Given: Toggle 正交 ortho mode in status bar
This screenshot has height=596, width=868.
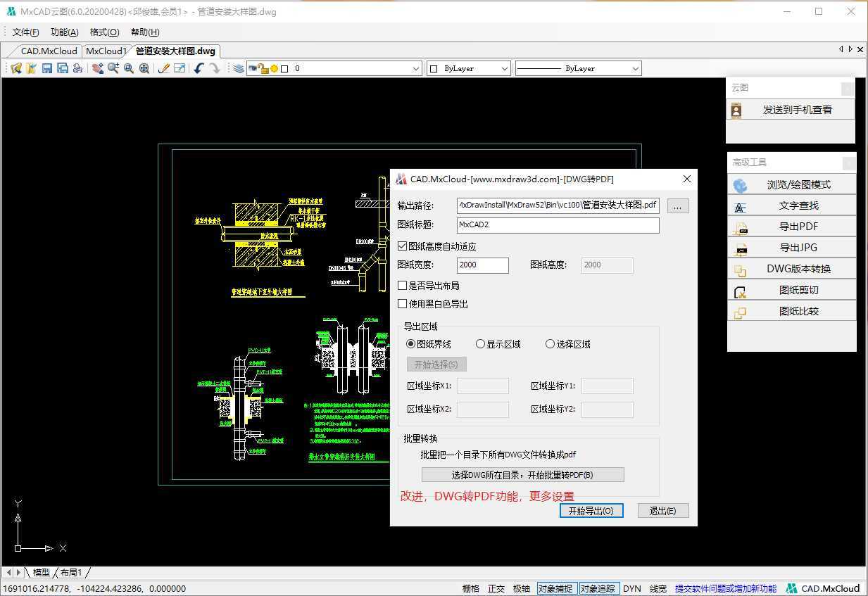Looking at the screenshot, I should click(496, 588).
